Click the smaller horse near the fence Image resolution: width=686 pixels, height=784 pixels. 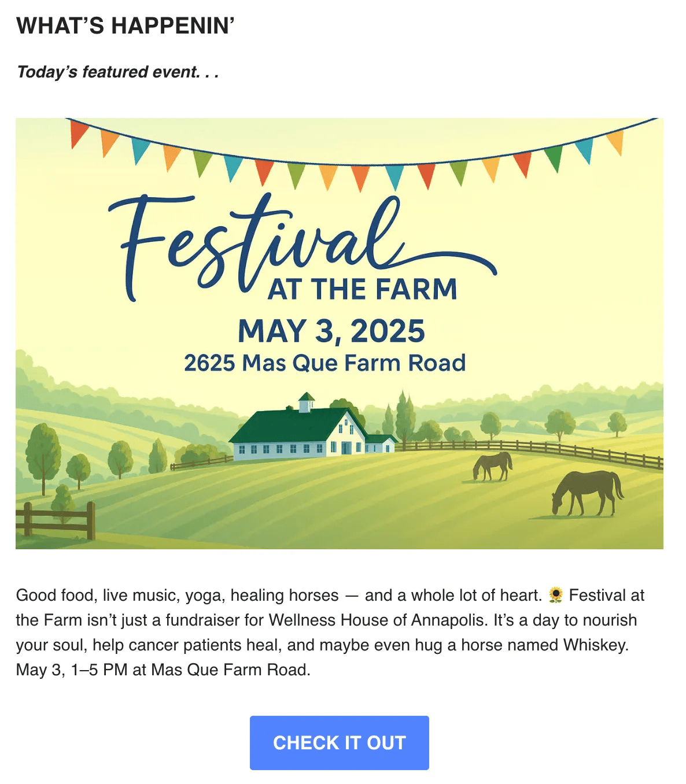pyautogui.click(x=493, y=466)
